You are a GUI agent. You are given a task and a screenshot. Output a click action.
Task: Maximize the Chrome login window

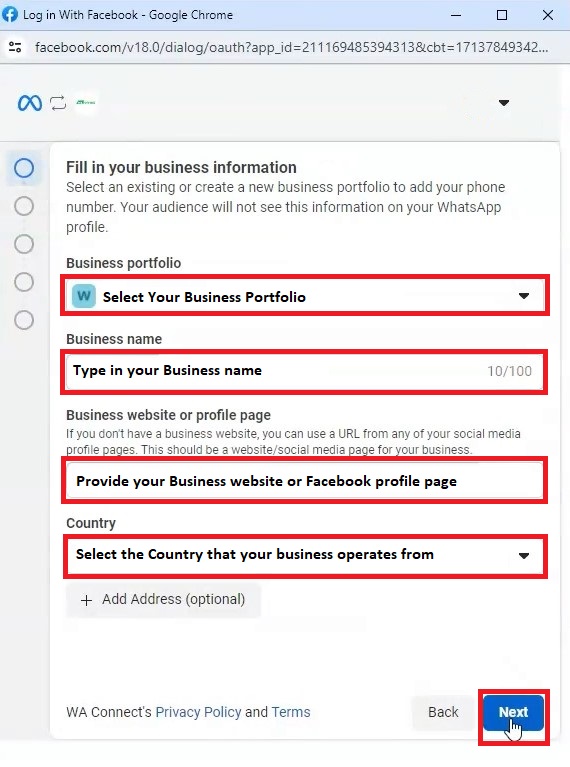(502, 15)
